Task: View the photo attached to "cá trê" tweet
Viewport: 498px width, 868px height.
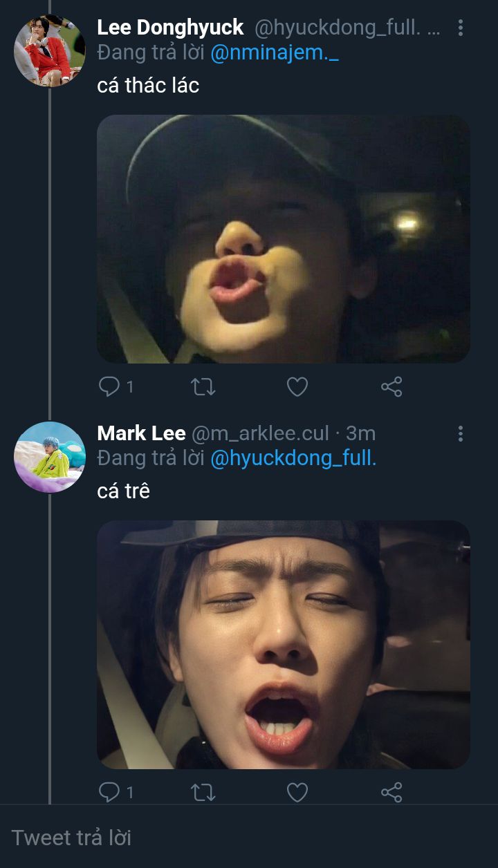Action: tap(283, 644)
